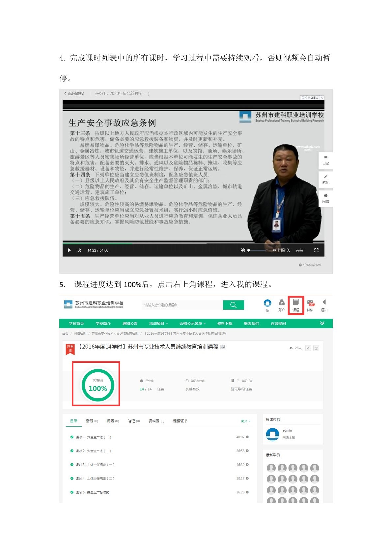
Task: Click play icon beside 36:58
Action: 247,451
